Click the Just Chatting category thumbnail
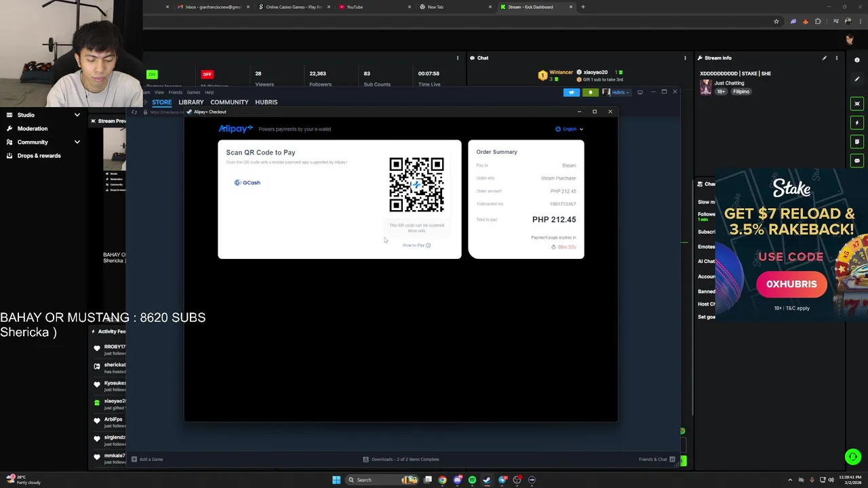The height and width of the screenshot is (488, 868). pyautogui.click(x=706, y=87)
